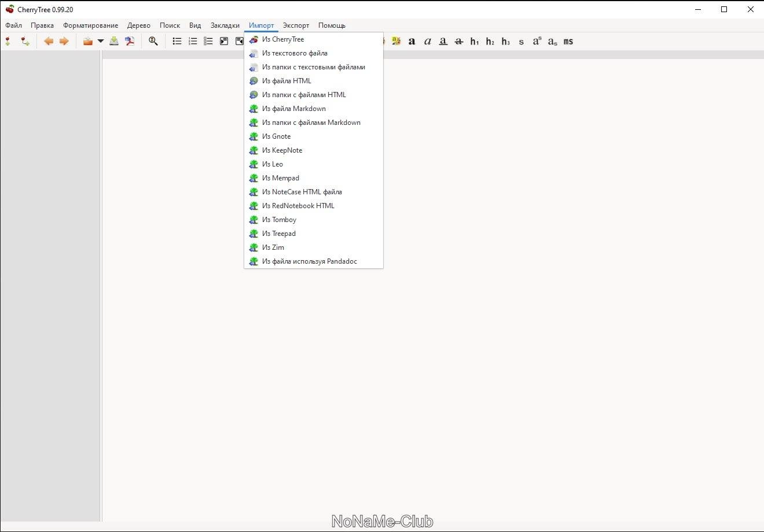This screenshot has height=532, width=764.
Task: Apply numbered list formatting
Action: coord(193,41)
